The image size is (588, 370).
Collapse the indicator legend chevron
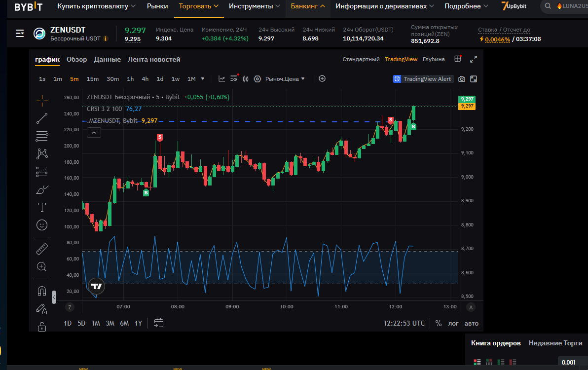(x=94, y=132)
